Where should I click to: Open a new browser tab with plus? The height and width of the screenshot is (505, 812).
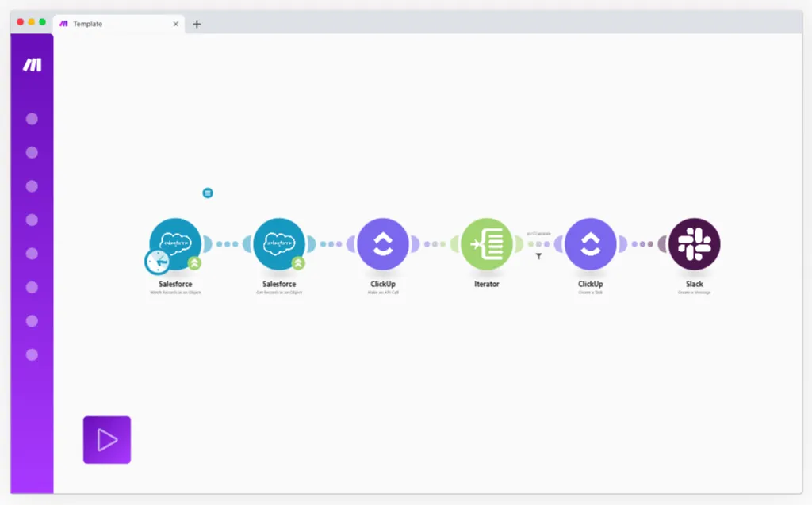[x=197, y=24]
